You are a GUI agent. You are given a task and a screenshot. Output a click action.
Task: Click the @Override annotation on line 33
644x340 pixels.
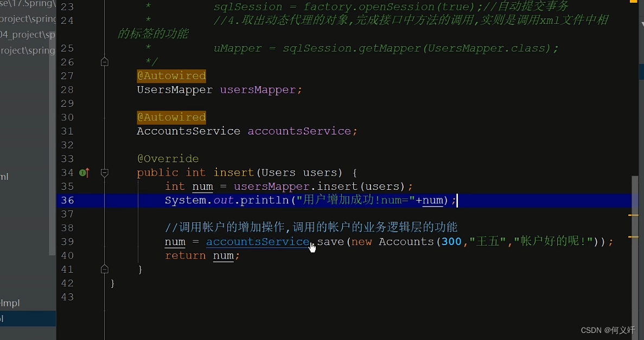point(168,159)
